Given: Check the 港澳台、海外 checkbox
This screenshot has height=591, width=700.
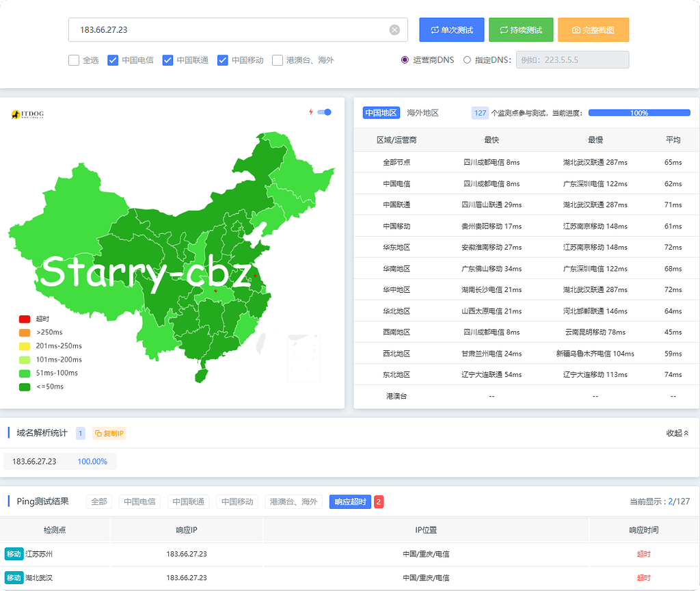Looking at the screenshot, I should [278, 60].
